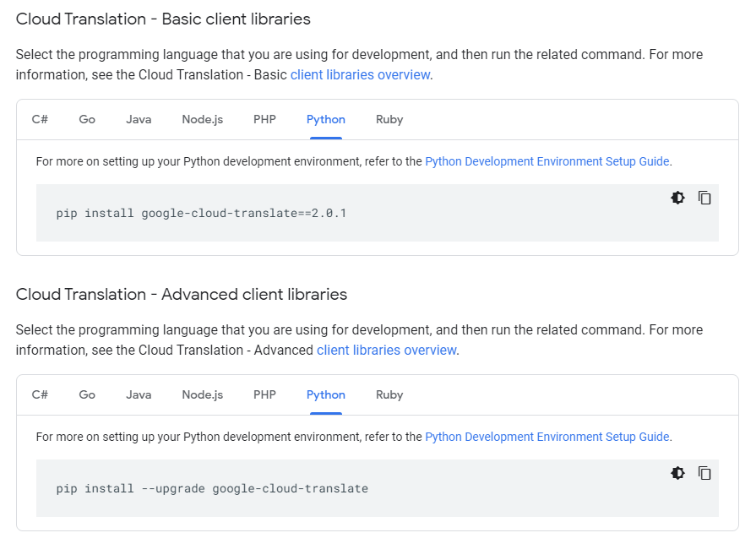756x560 pixels.
Task: Copy the Basic pip install command
Action: 704,198
